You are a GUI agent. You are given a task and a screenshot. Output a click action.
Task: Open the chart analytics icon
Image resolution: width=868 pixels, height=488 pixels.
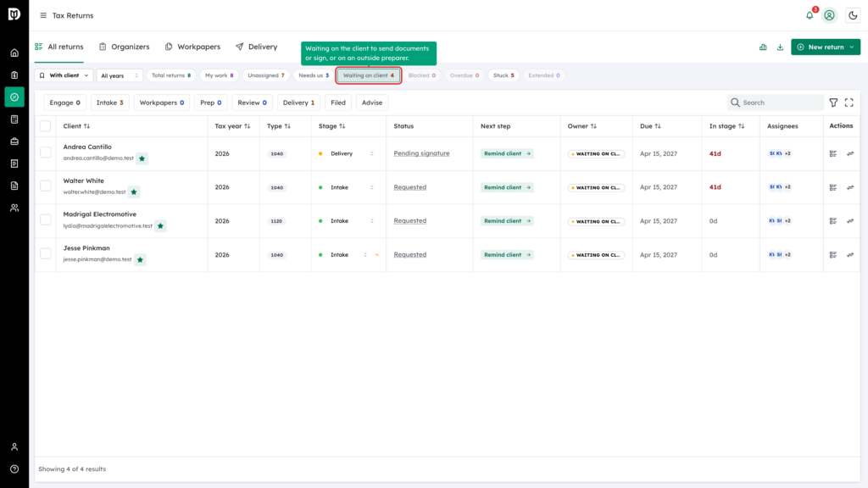click(x=763, y=47)
